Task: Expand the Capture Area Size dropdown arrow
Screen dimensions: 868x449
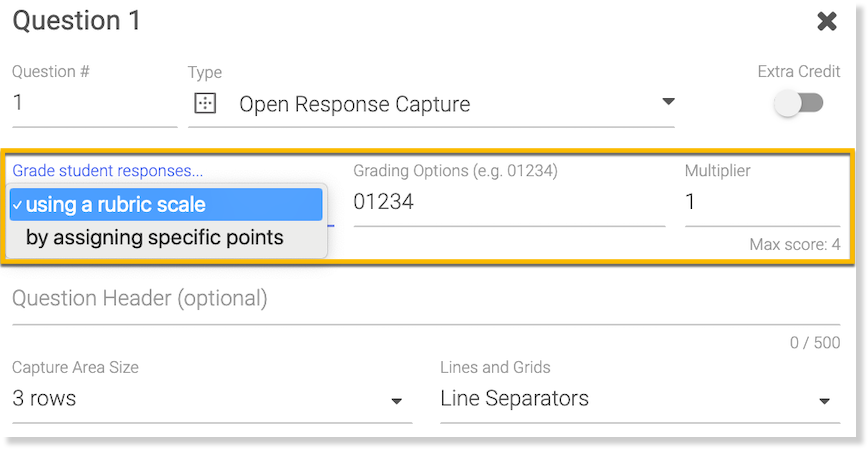Action: (396, 401)
